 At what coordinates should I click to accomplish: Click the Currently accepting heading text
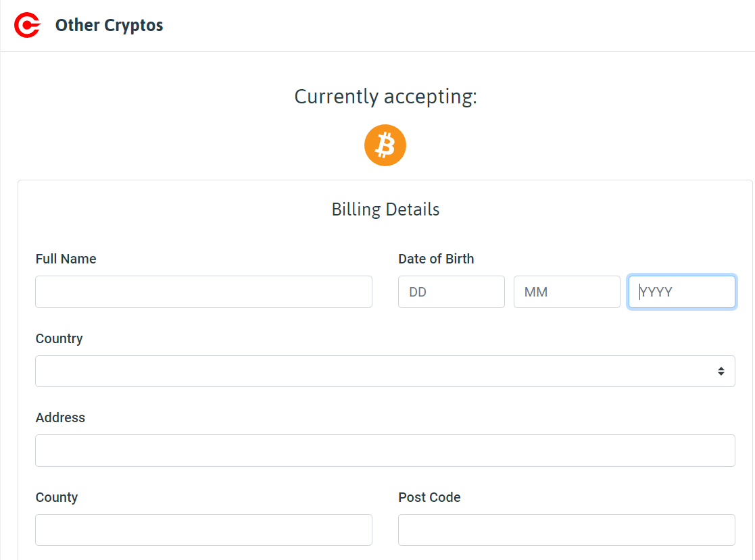(x=385, y=97)
